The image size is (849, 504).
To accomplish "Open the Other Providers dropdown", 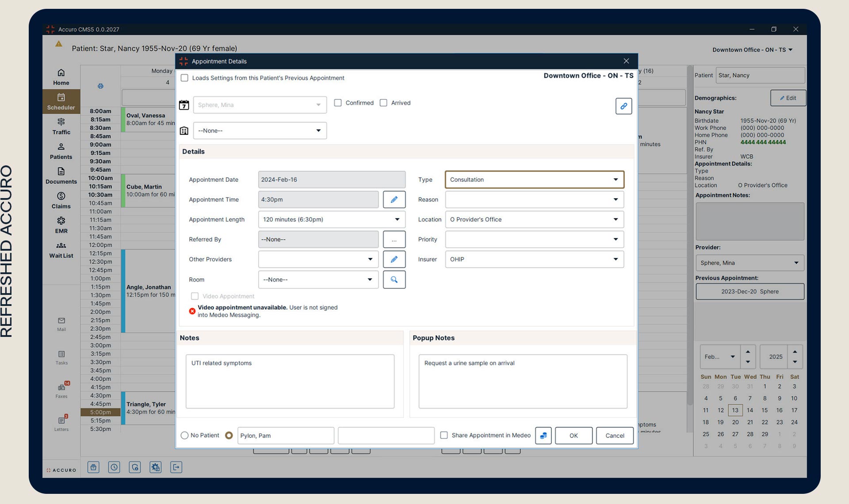I will coord(318,259).
